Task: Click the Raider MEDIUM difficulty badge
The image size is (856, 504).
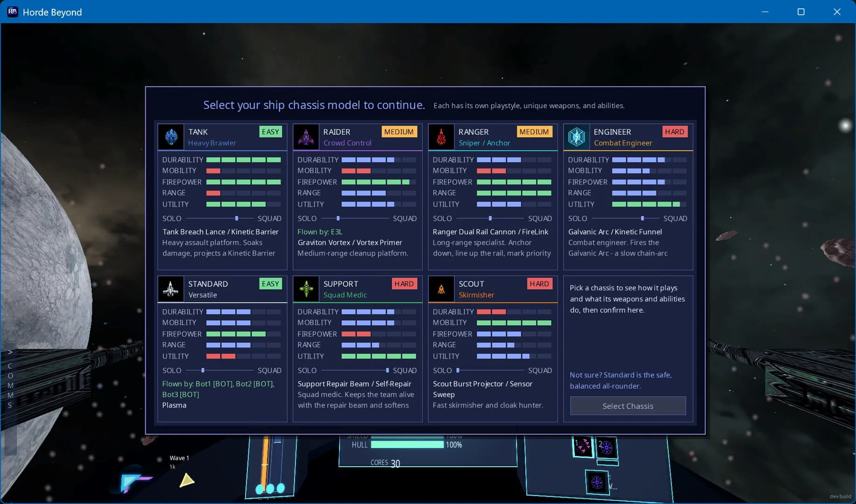Action: [399, 132]
